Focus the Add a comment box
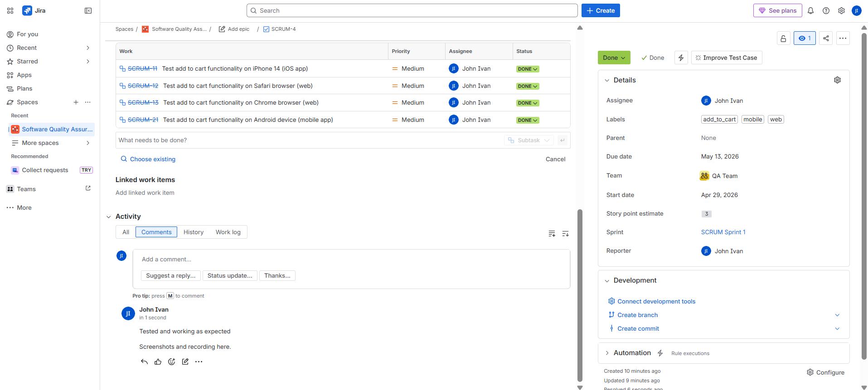The height and width of the screenshot is (390, 868). tap(351, 260)
